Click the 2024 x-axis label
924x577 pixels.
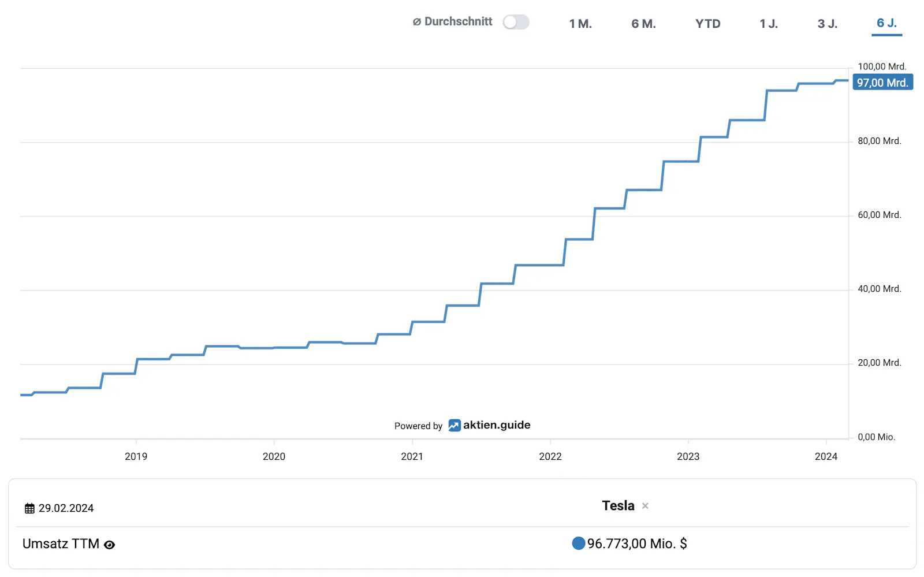coord(826,456)
